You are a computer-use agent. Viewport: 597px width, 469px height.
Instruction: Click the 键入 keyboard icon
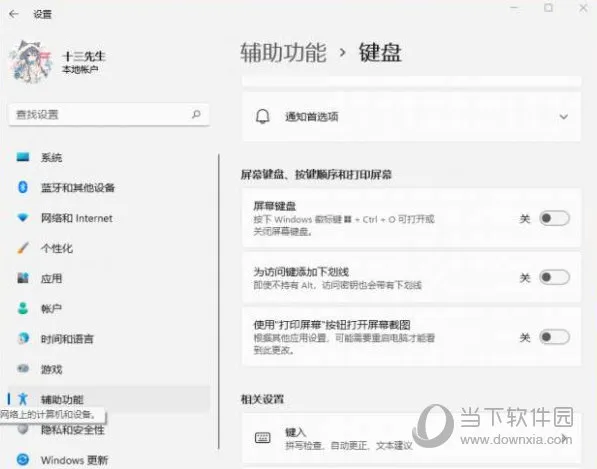262,438
